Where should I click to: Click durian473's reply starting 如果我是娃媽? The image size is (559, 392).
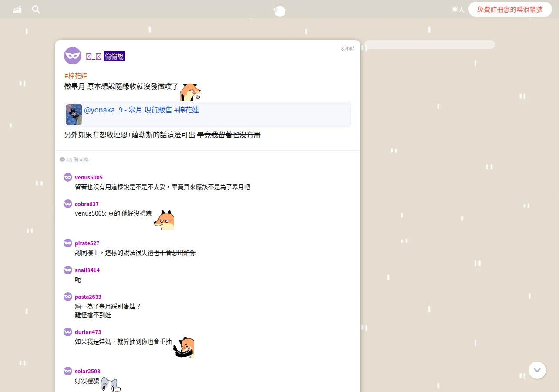click(123, 341)
